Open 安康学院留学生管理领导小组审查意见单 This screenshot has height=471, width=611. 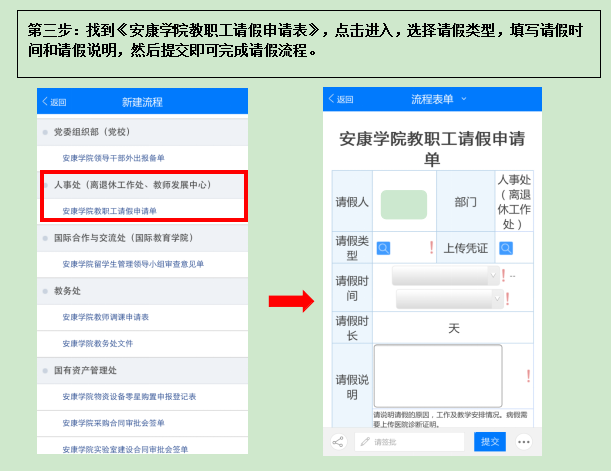(x=132, y=264)
